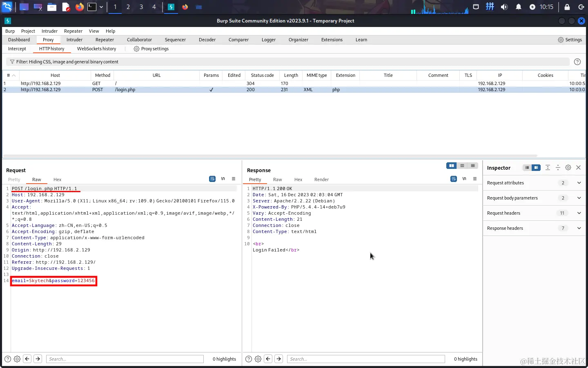The height and width of the screenshot is (368, 588).
Task: Switch to the Decoder tab
Action: click(207, 40)
